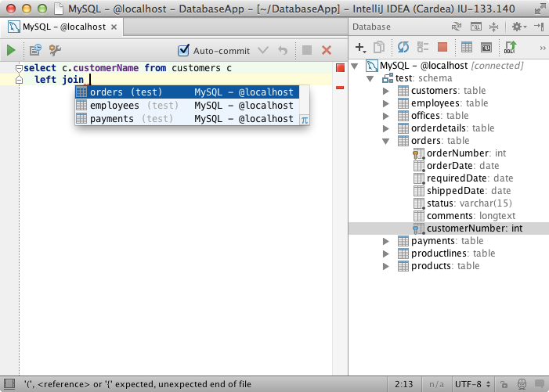
Task: Toggle the Auto-commit checkbox
Action: tap(183, 50)
